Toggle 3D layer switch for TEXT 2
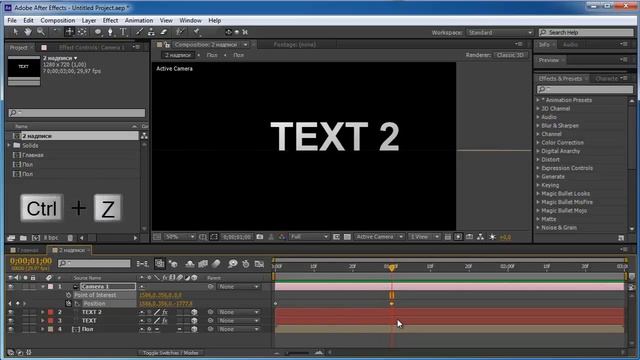 tap(194, 312)
